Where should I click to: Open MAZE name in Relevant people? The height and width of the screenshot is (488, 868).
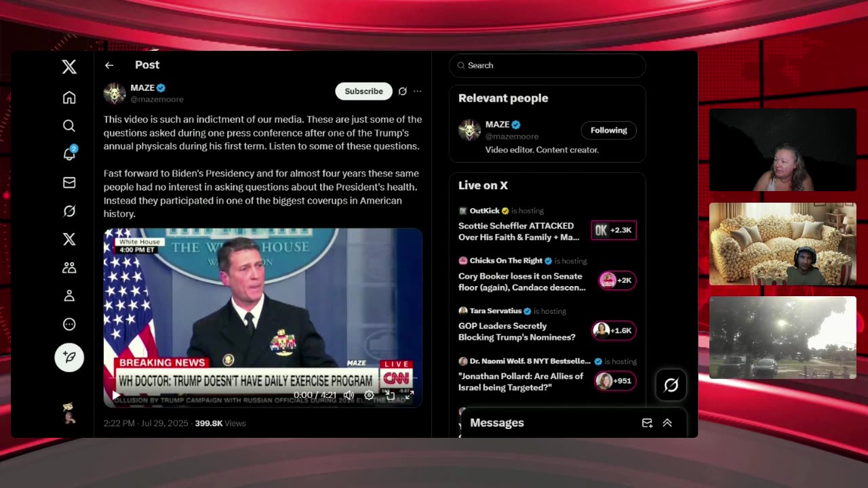[x=498, y=125]
